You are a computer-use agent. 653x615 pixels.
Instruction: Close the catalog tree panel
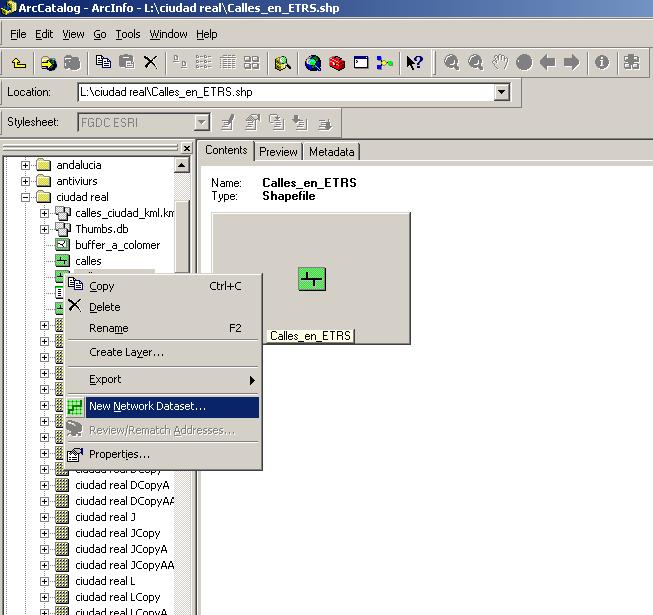(x=187, y=148)
